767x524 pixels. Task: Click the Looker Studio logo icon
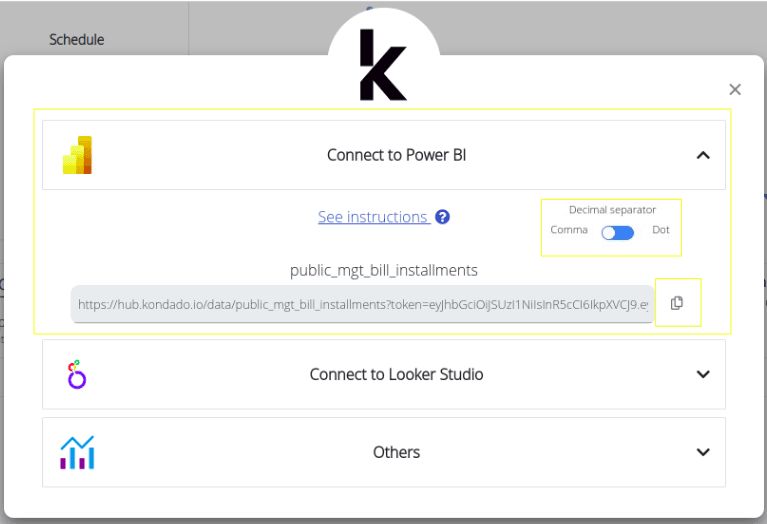tap(77, 374)
